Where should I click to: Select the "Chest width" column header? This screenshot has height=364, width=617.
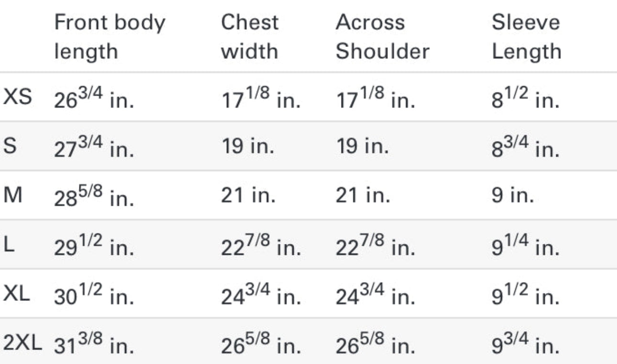[249, 36]
